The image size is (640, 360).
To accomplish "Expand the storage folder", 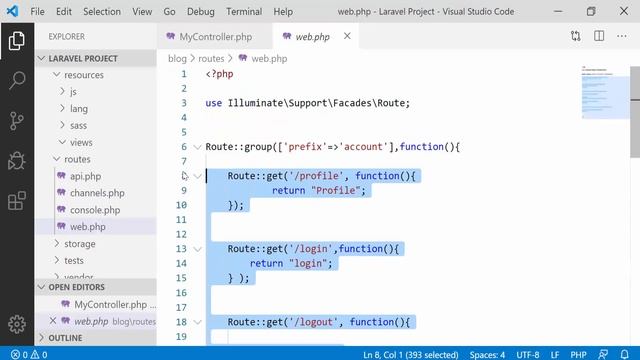I will click(x=57, y=243).
